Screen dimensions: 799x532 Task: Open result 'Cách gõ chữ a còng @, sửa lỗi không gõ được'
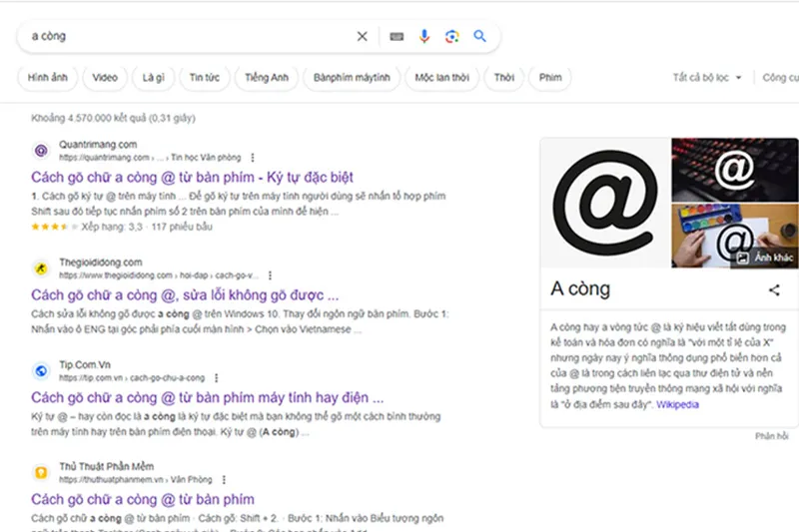tap(185, 295)
